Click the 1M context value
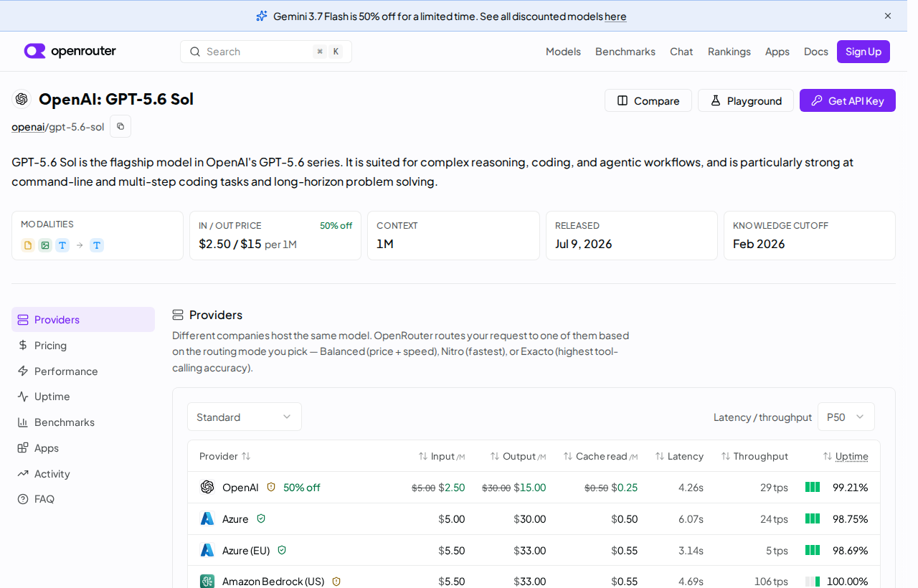The height and width of the screenshot is (588, 918). (x=385, y=244)
